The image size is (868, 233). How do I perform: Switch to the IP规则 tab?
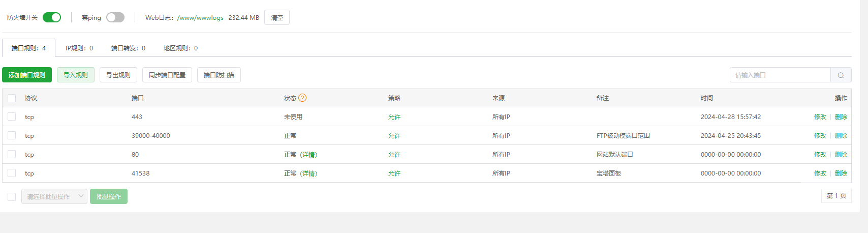point(79,48)
